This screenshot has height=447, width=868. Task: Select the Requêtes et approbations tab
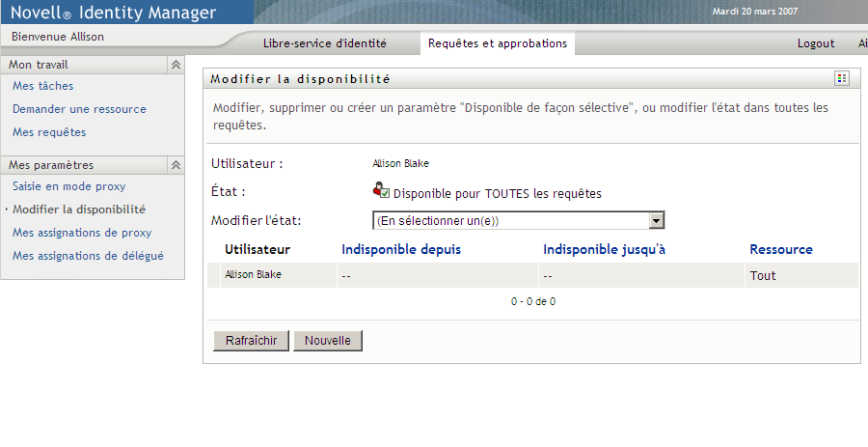tap(498, 43)
